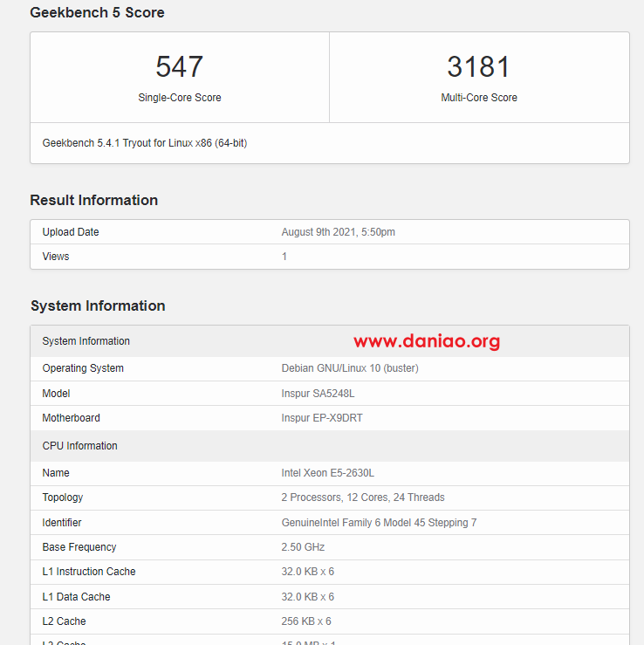Image resolution: width=644 pixels, height=645 pixels.
Task: Click the Identifier row label
Action: click(x=62, y=523)
